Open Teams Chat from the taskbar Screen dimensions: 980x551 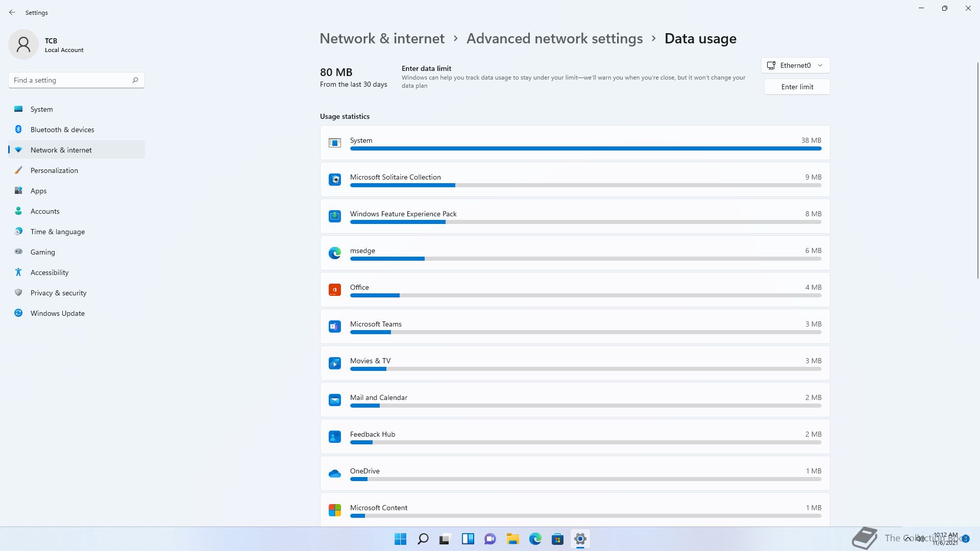click(491, 539)
